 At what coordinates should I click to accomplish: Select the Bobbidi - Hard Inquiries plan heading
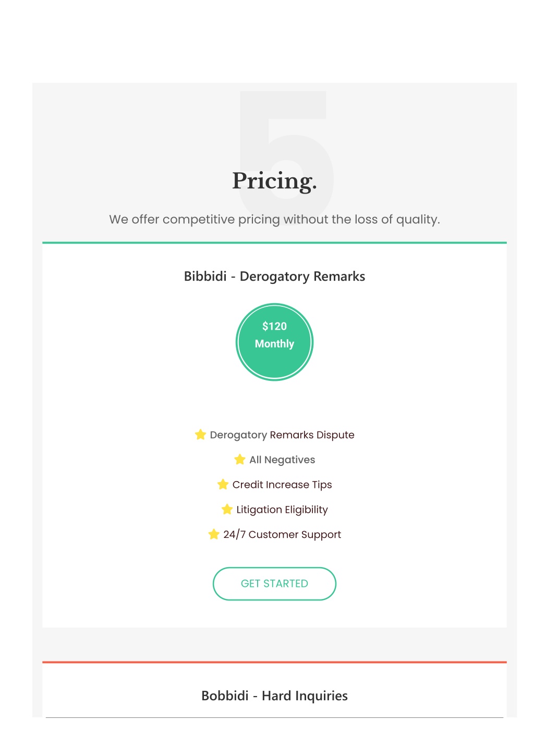point(274,695)
